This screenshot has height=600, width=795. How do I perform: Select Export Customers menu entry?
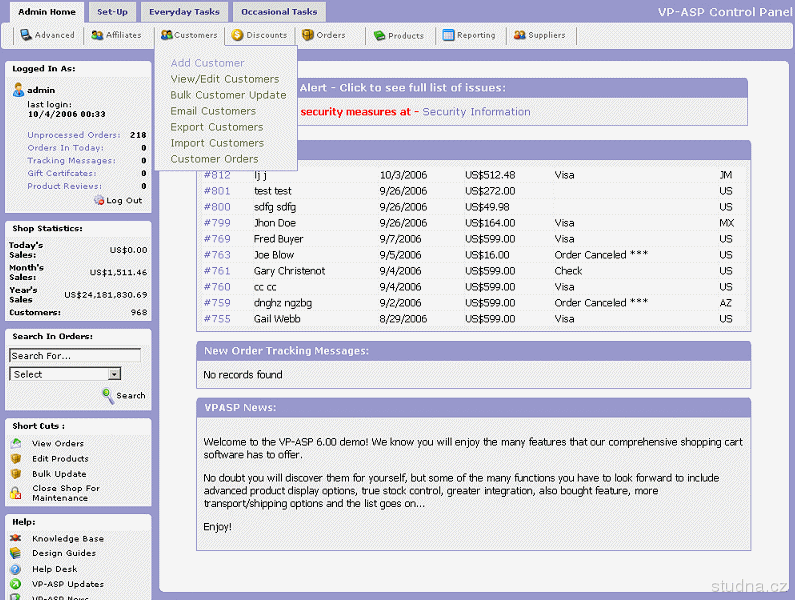tap(216, 127)
